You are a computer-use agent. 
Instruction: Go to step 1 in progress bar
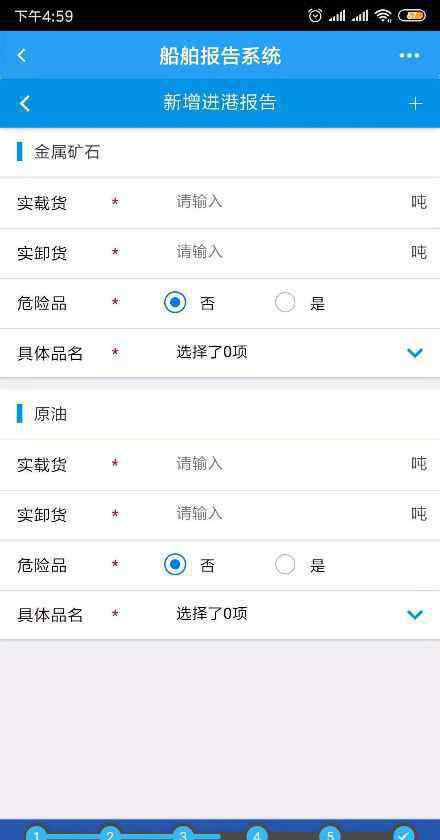click(36, 834)
